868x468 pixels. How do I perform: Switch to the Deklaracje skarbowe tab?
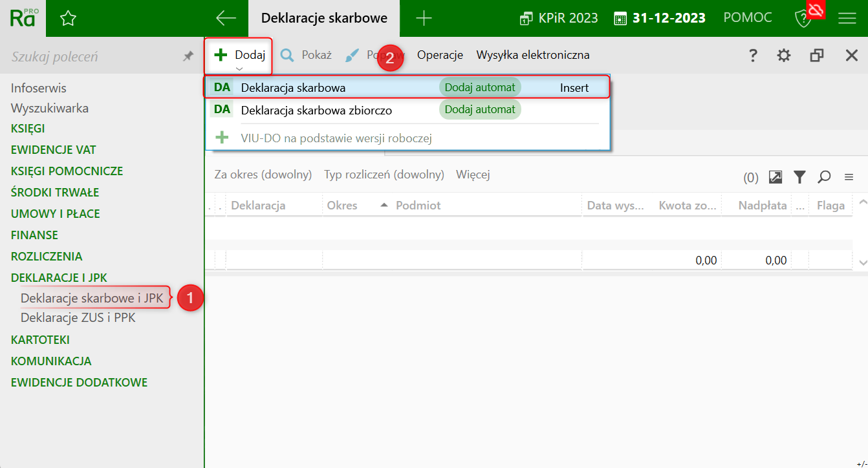(x=324, y=18)
